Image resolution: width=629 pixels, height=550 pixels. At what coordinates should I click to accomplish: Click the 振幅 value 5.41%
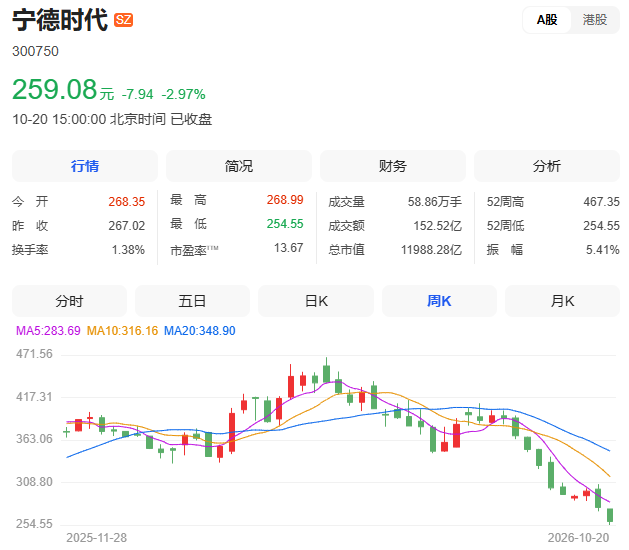point(603,250)
